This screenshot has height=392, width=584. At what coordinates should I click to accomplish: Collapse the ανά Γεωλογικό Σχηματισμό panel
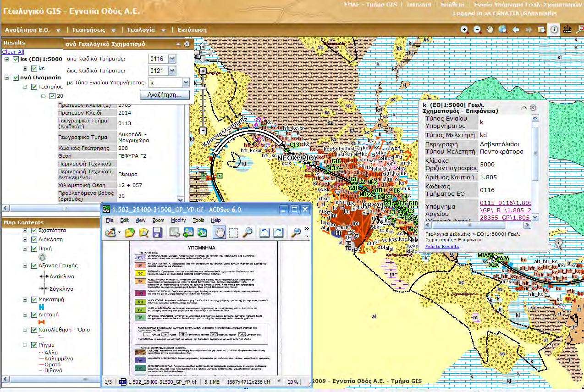(x=179, y=44)
